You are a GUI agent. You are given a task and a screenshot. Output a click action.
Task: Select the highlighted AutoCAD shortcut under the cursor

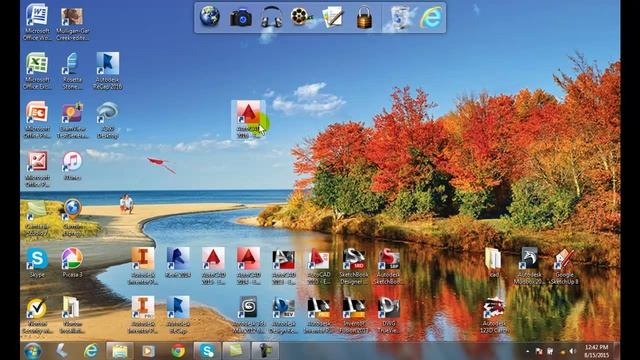point(248,120)
